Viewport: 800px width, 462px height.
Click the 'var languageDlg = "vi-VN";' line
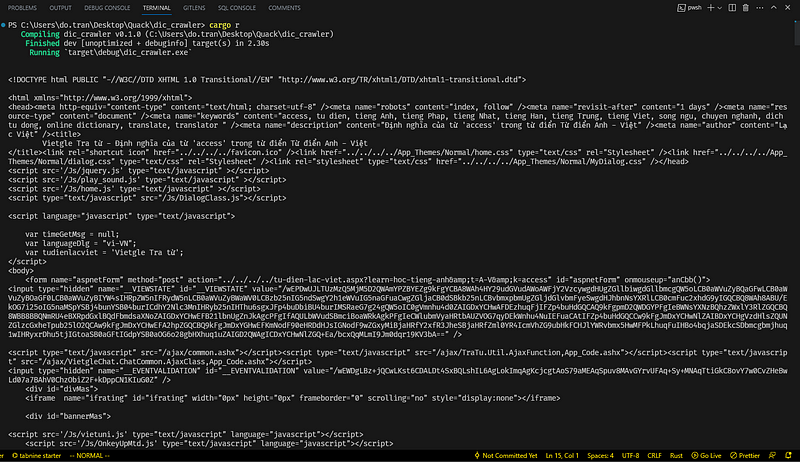point(81,243)
